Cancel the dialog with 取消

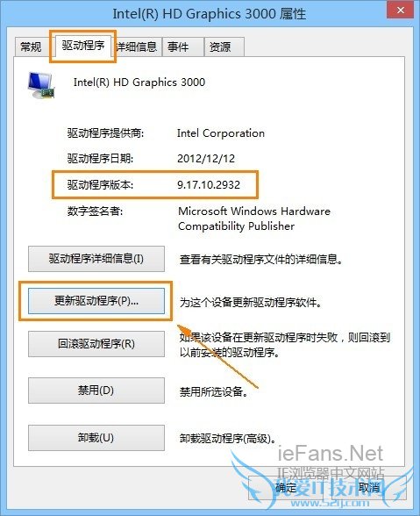[x=369, y=488]
